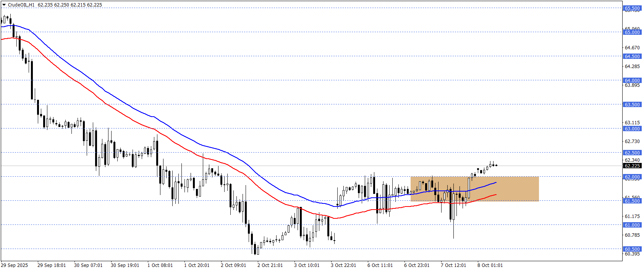
Task: Click the CrudeOIL,H1 chart title
Action: (x=21, y=5)
